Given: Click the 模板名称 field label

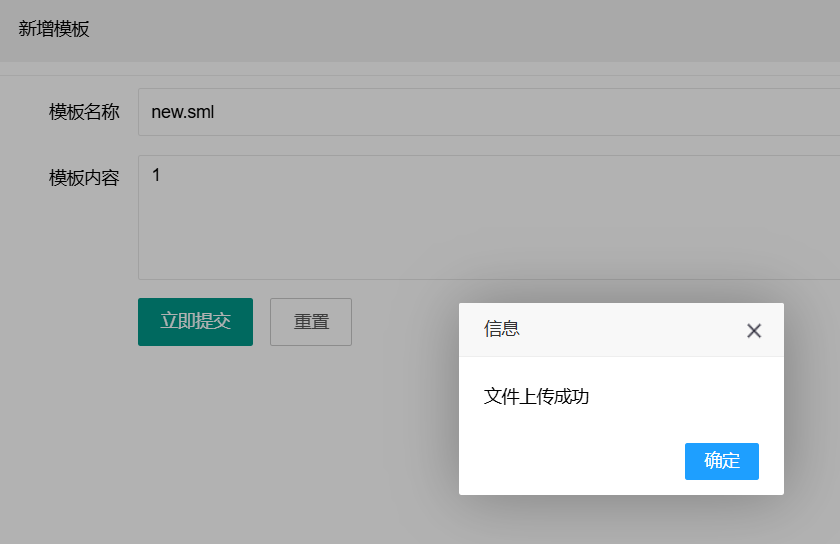Looking at the screenshot, I should pyautogui.click(x=84, y=112).
